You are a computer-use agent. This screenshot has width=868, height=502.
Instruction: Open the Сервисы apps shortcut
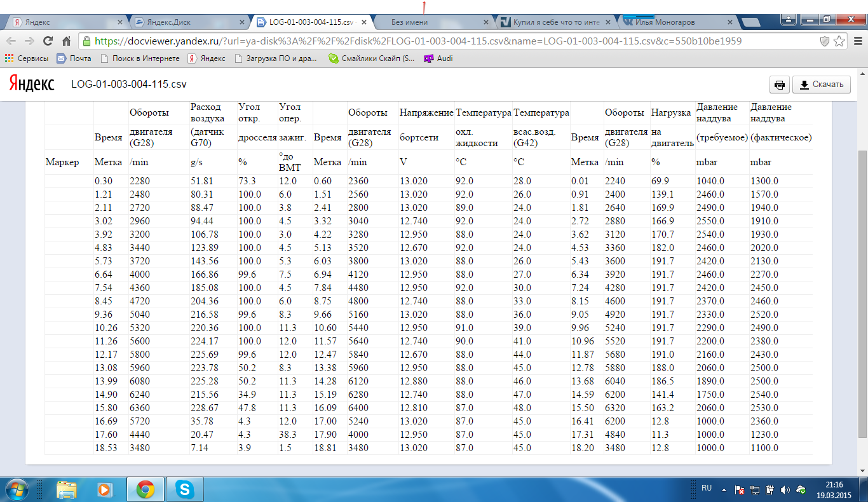pos(27,58)
